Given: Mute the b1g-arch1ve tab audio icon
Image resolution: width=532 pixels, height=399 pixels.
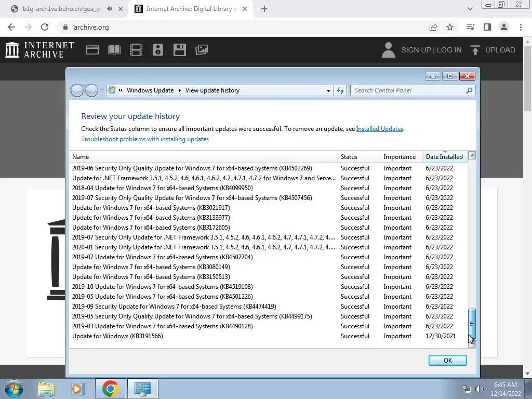Looking at the screenshot, I should 109,9.
